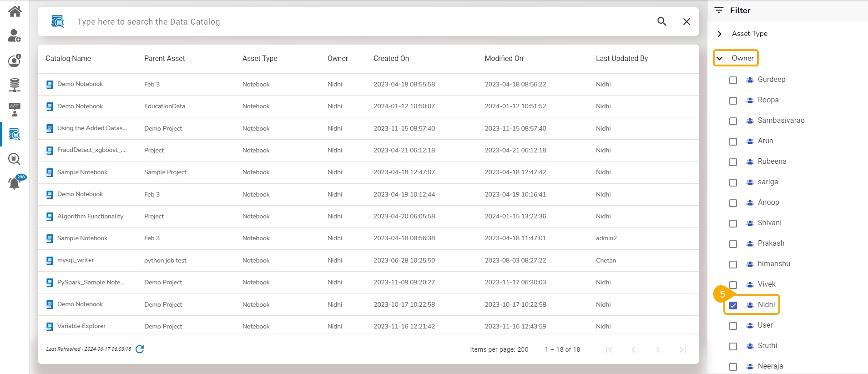The height and width of the screenshot is (374, 868).
Task: Open the Home icon in sidebar
Action: 15,11
